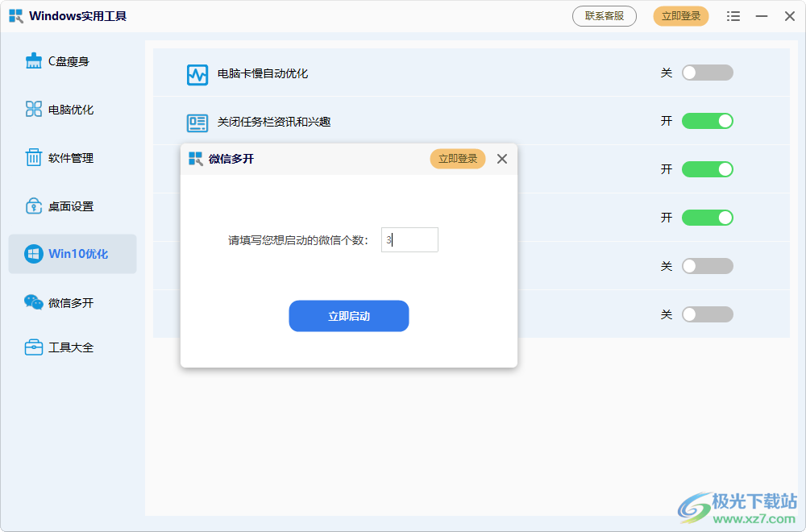Viewport: 806px width, 532px height.
Task: Click the 微信多开 WeChat sidebar icon
Action: (x=34, y=303)
